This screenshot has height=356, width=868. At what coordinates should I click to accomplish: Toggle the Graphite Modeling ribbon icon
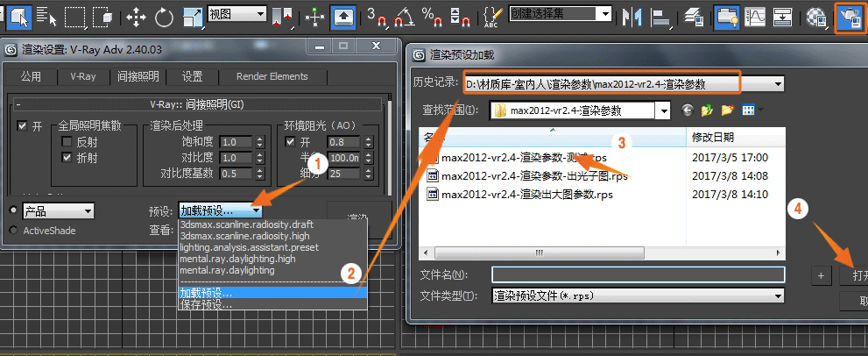tap(726, 18)
